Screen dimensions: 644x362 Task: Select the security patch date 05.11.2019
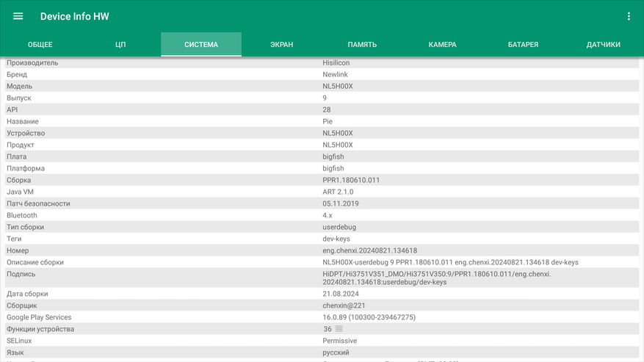coord(341,204)
